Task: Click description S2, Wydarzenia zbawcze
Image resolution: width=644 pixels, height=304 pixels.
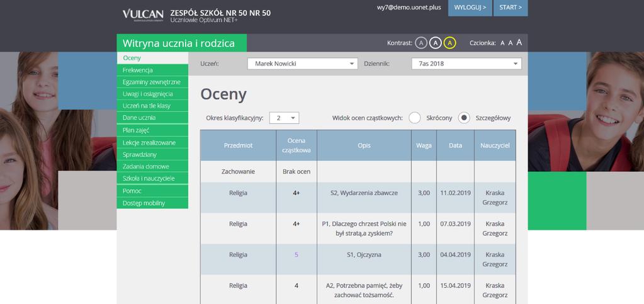Action: pos(364,193)
